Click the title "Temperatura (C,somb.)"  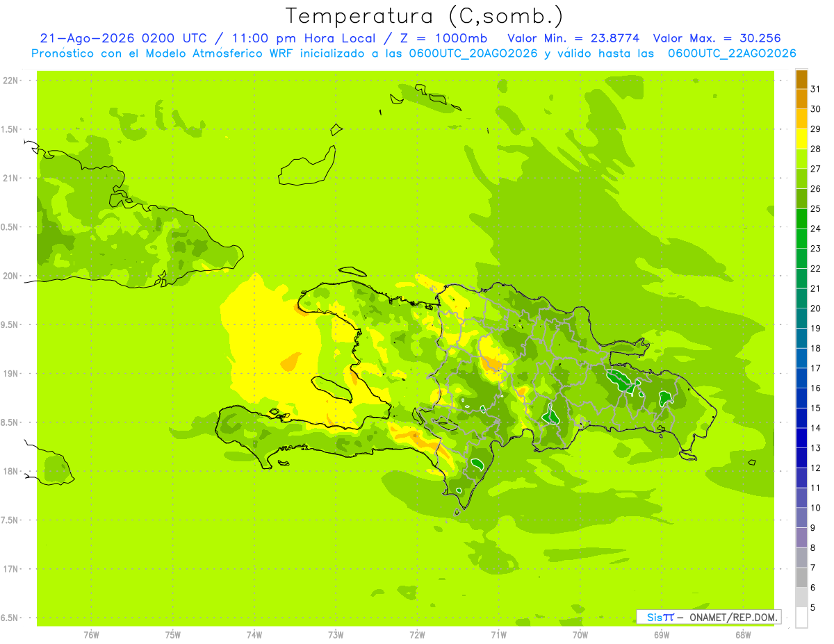click(x=424, y=16)
